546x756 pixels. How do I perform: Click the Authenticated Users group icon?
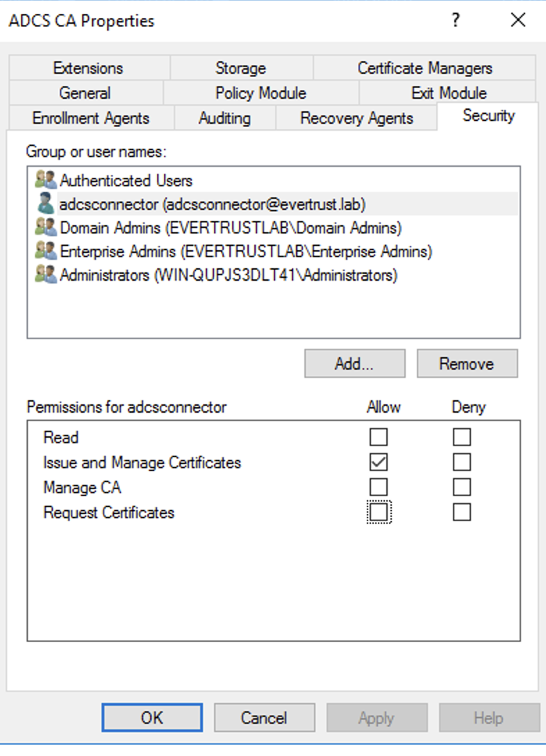pos(46,181)
